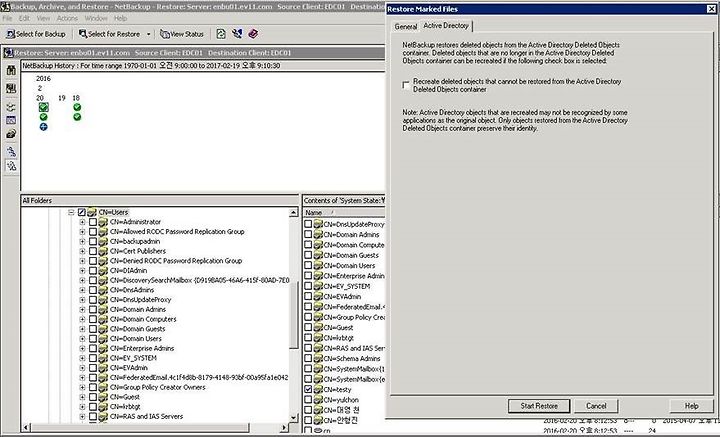The image size is (720, 437).
Task: Select CN=EY_SYSTEM tree item
Action: click(x=133, y=358)
